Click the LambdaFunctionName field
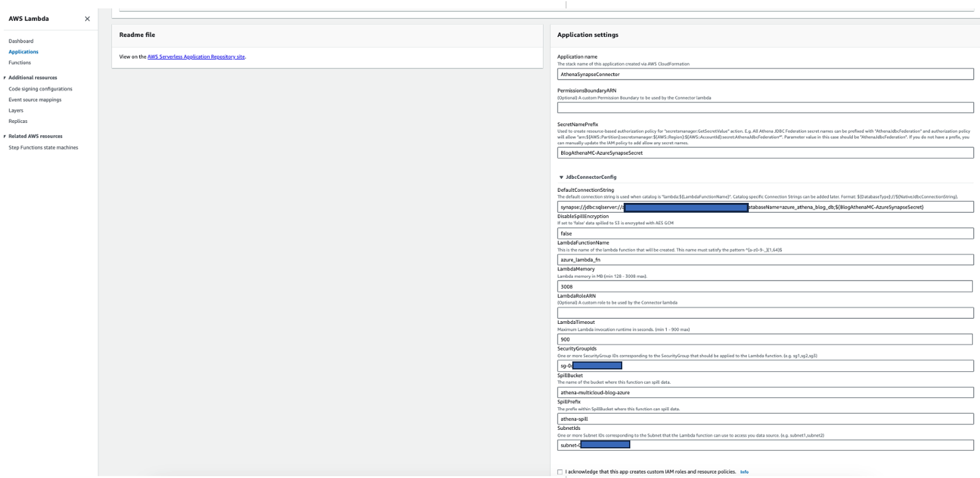980x478 pixels. click(x=765, y=260)
